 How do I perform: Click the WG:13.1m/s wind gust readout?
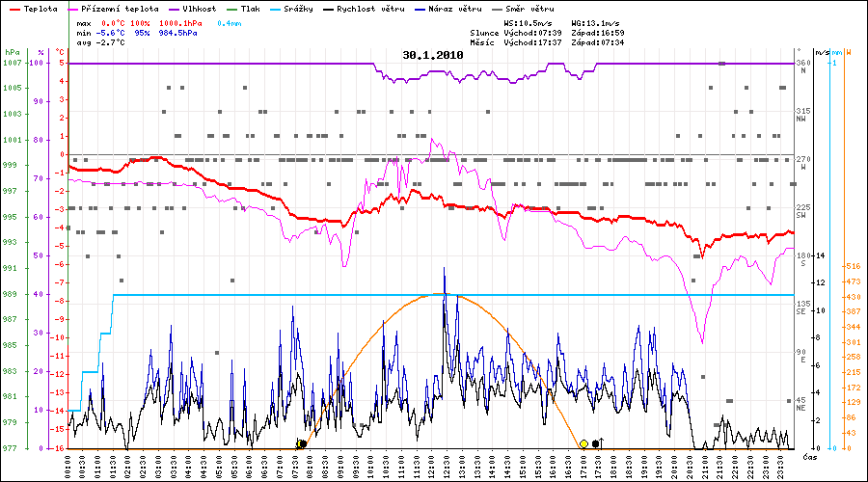pos(597,21)
